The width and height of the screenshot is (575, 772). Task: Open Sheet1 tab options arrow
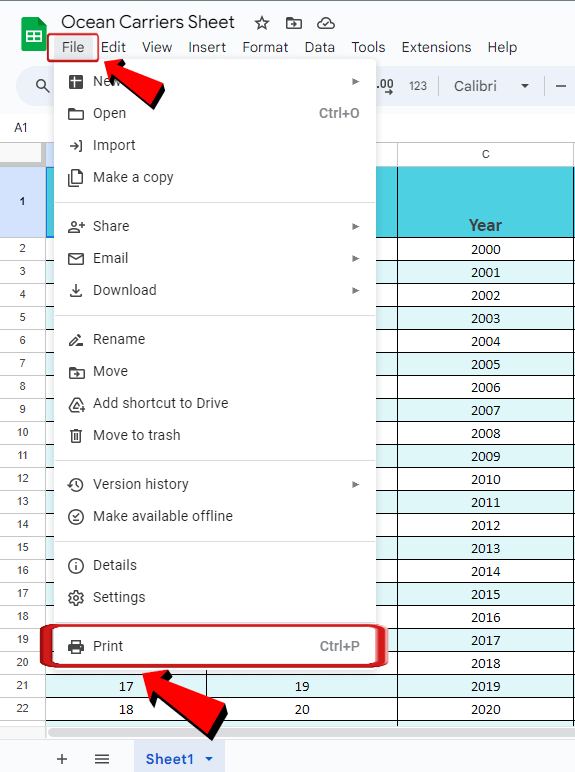pos(209,759)
